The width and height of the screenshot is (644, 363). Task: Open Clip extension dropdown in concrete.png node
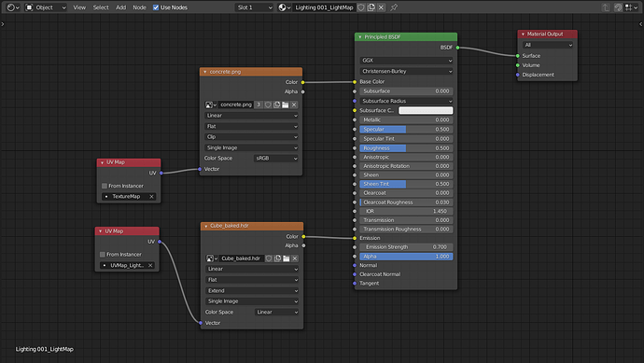click(251, 137)
